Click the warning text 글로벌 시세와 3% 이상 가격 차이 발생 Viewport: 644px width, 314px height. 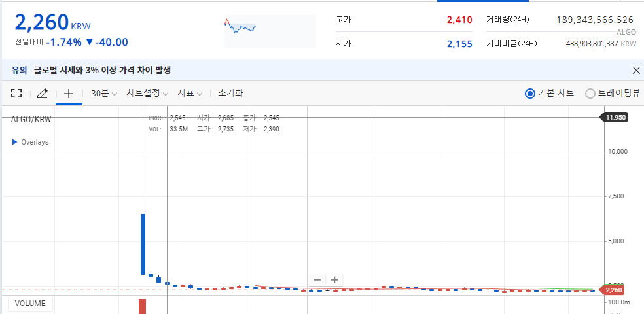point(102,70)
